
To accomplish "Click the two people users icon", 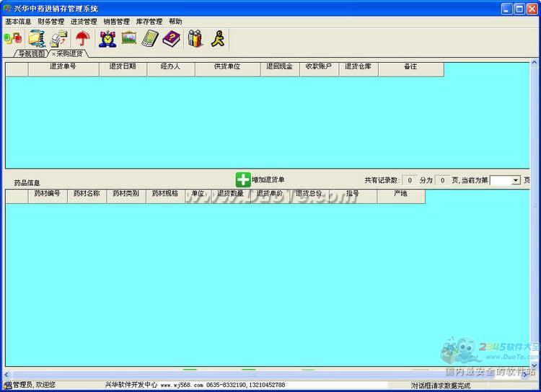I will [x=195, y=39].
